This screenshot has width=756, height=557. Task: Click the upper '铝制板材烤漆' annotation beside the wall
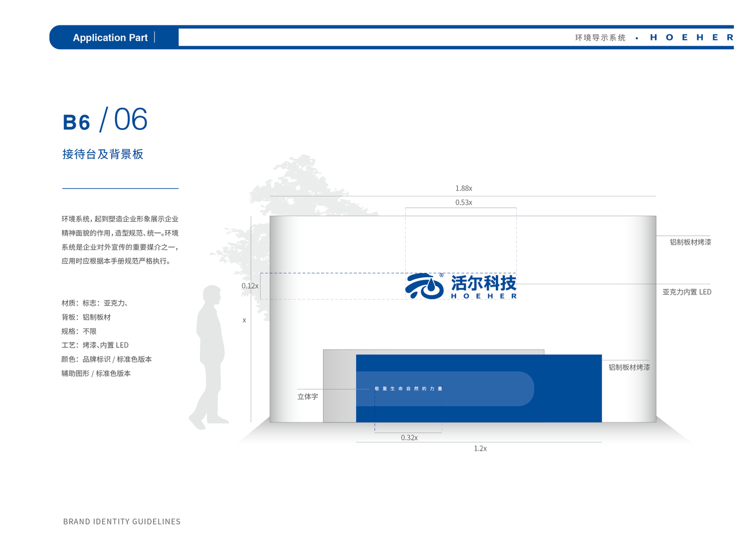691,242
